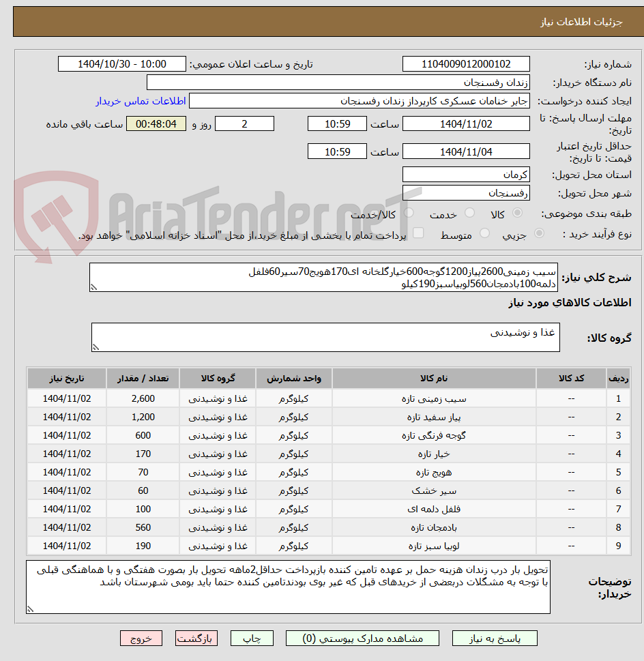Toggle the اسناد خزانه اسلامی payment checkbox
Image resolution: width=644 pixels, height=661 pixels.
pos(418,233)
